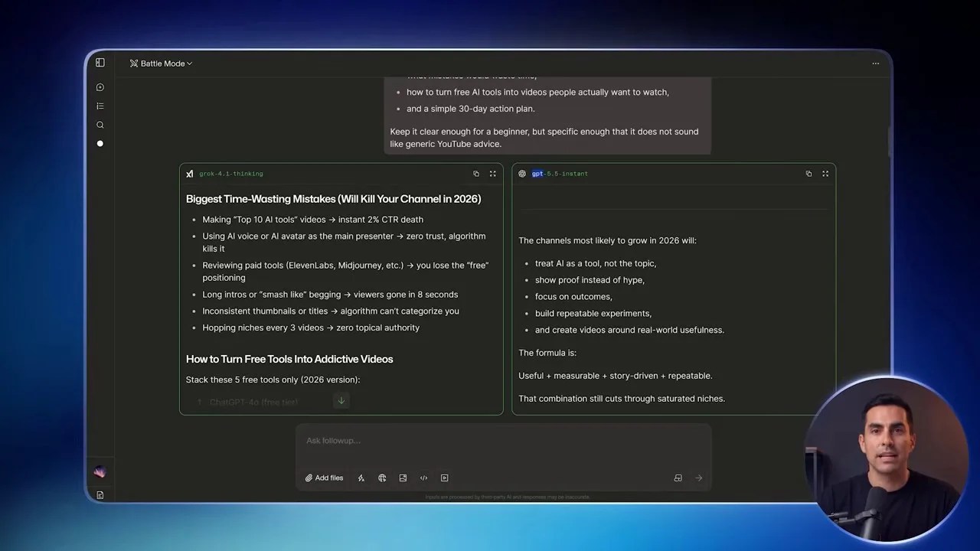Click bullet 'show proof instead of hype'

[590, 280]
